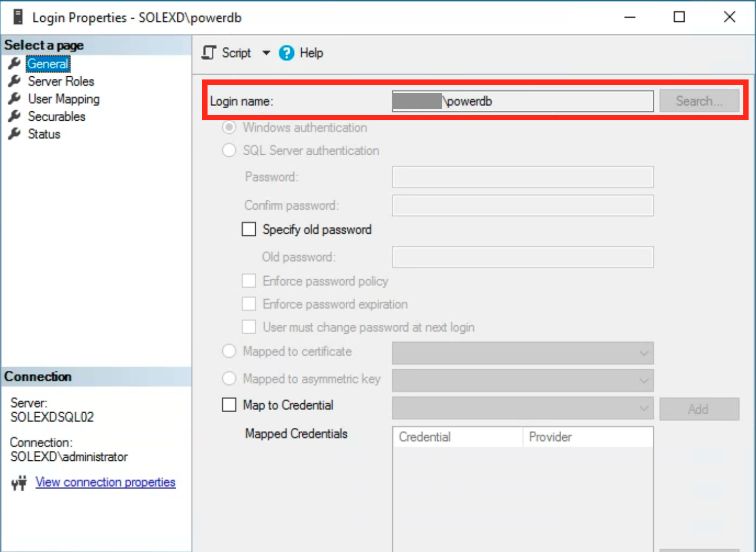
Task: Enable the Specify old password checkbox
Action: point(249,228)
